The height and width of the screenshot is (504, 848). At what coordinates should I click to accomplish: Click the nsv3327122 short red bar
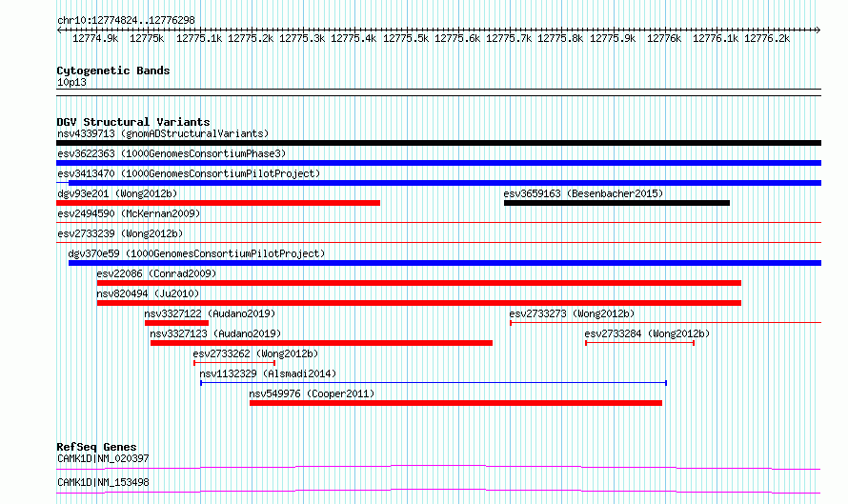pos(176,323)
